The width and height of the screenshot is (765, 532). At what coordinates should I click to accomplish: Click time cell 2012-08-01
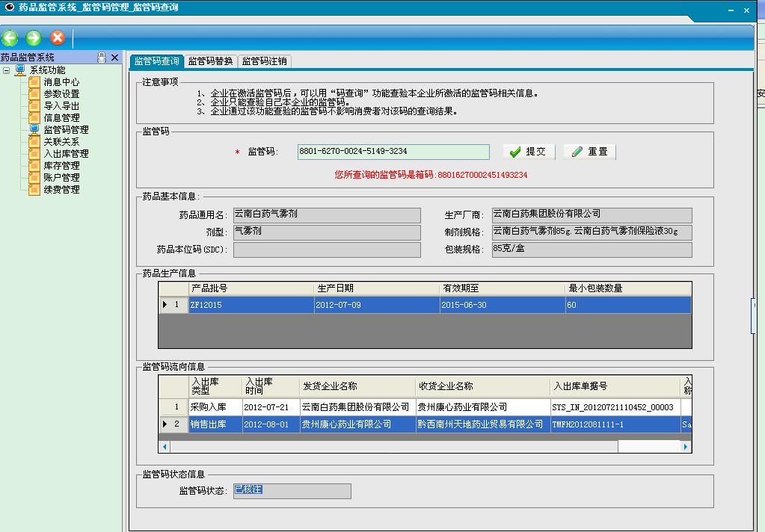pos(271,424)
